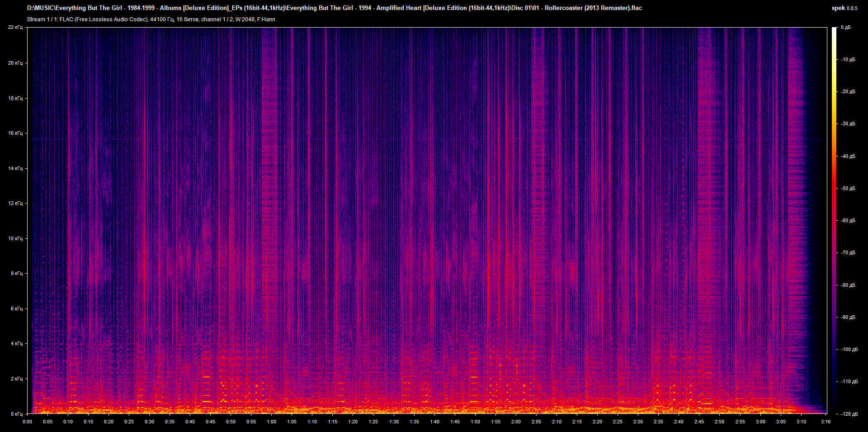Click the vertical dB color gradient bar
Screen dimensions: 868x432
[834, 220]
